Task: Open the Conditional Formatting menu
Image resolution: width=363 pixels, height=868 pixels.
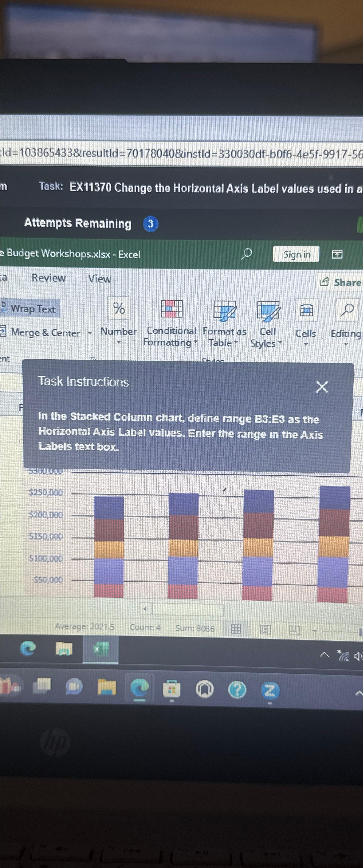Action: [171, 324]
